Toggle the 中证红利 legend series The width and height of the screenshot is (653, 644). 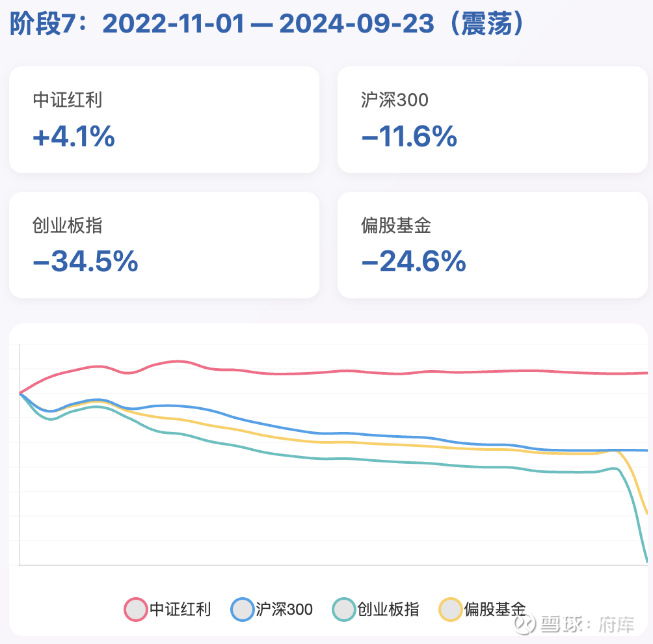(x=167, y=609)
